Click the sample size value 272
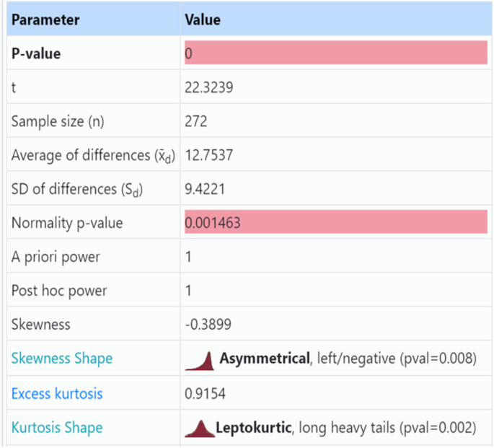 point(196,121)
